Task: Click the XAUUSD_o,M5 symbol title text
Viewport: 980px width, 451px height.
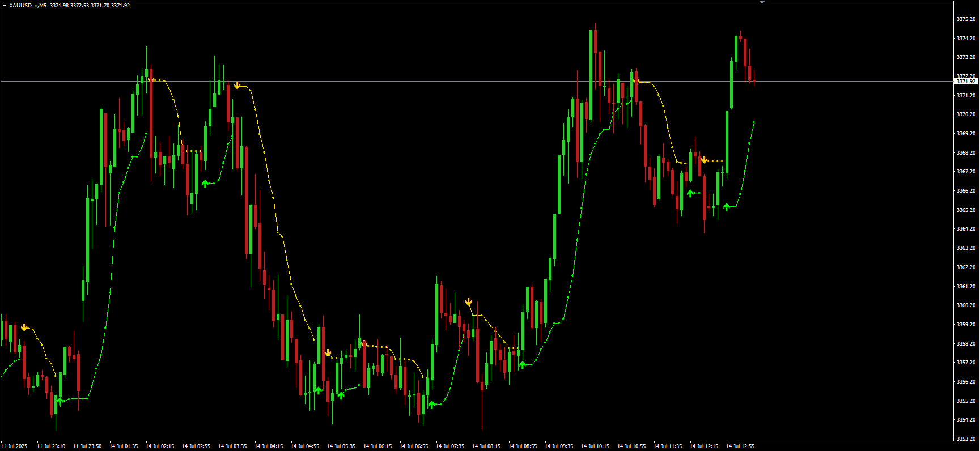Action: pos(28,6)
